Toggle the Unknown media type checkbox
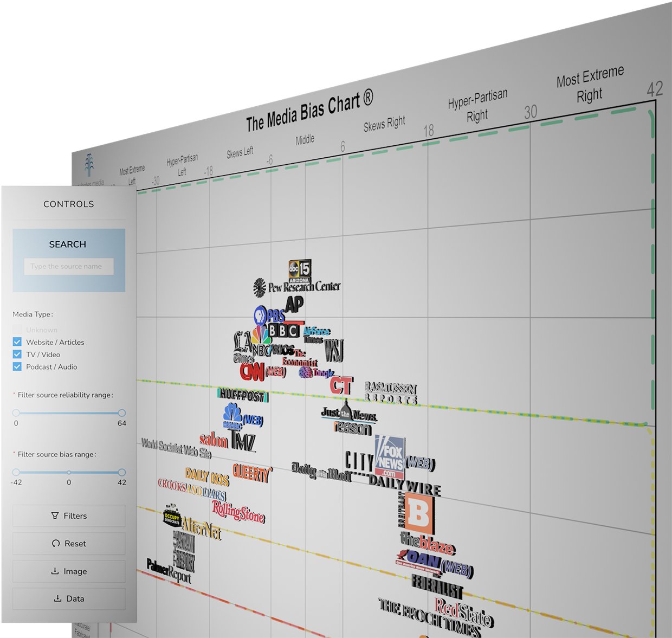The image size is (672, 638). click(17, 330)
